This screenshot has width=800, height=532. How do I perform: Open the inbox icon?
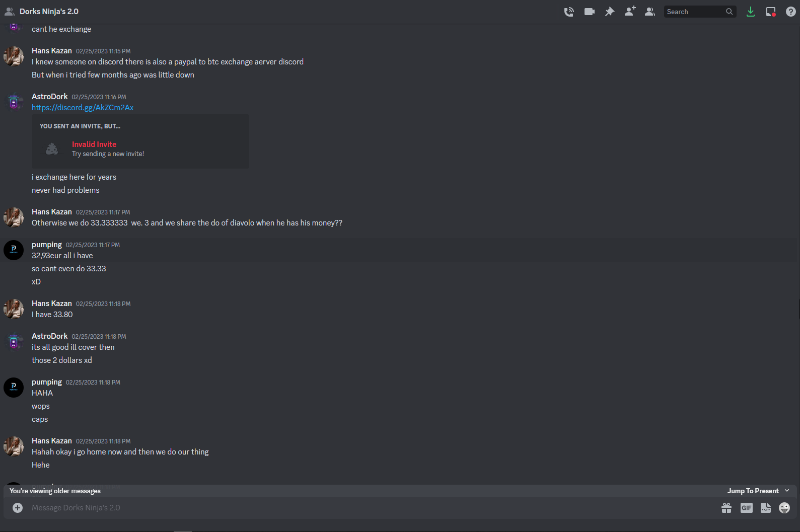[x=771, y=12]
